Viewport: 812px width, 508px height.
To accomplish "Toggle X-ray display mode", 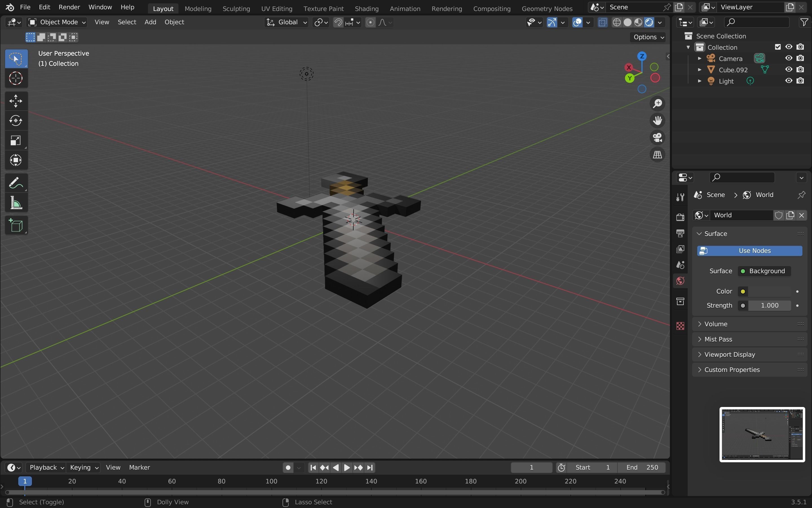I will (x=603, y=22).
